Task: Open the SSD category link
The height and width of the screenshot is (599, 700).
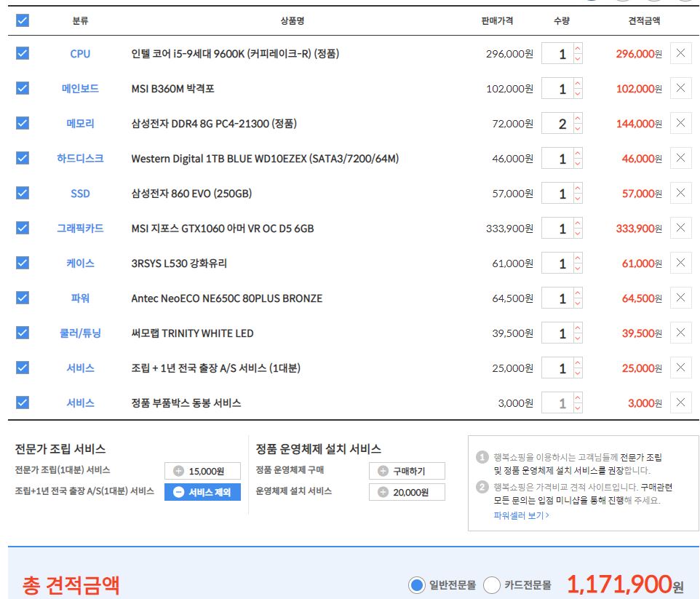Action: [80, 194]
